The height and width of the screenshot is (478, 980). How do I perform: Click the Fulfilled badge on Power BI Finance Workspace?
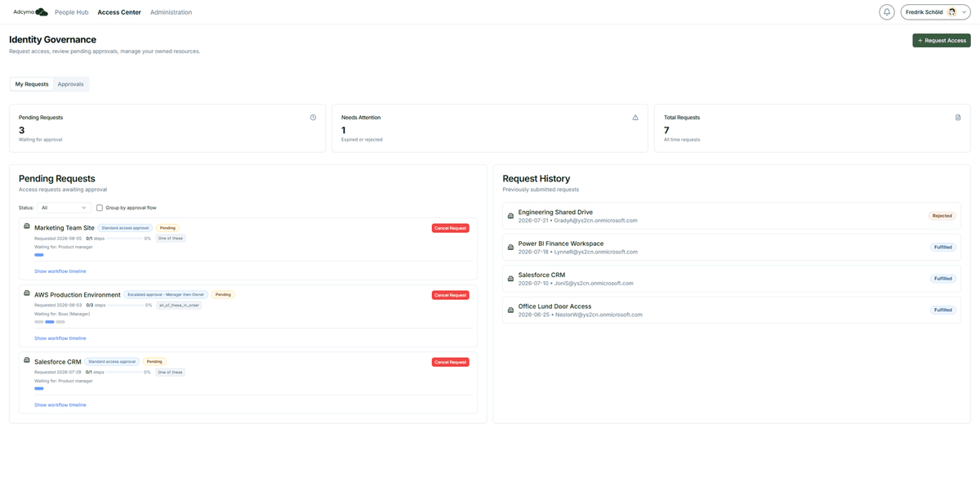click(x=943, y=247)
